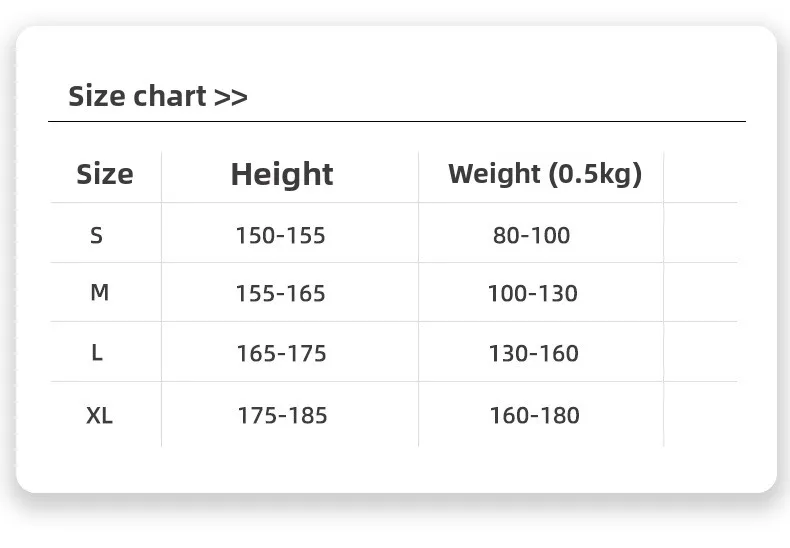Click the Size chart >> heading
Image resolution: width=790 pixels, height=548 pixels.
pyautogui.click(x=157, y=97)
